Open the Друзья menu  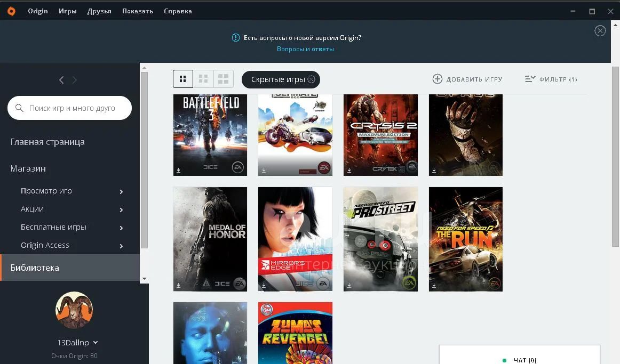click(99, 11)
